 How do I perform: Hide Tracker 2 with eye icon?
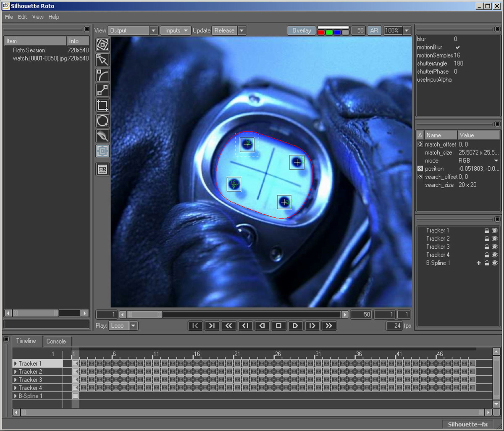pos(495,239)
